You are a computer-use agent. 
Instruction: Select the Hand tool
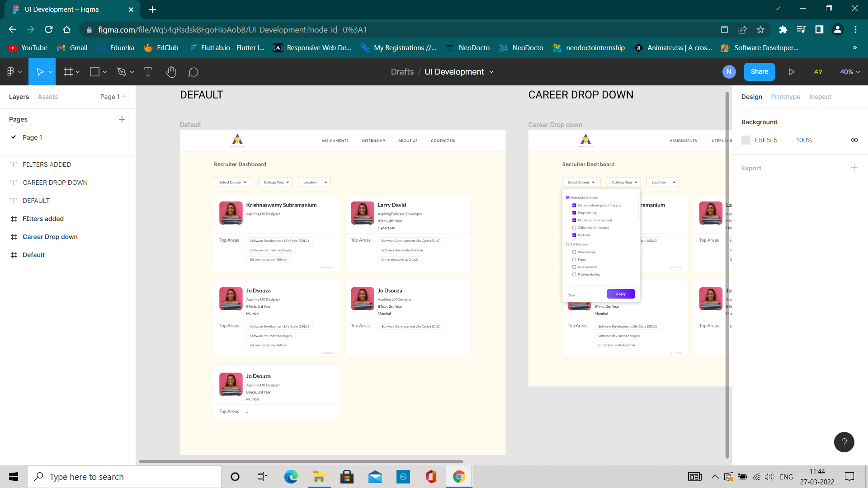click(x=171, y=72)
